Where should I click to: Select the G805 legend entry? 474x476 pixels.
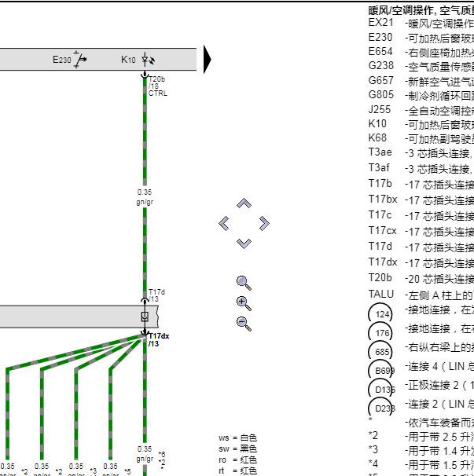(x=421, y=95)
